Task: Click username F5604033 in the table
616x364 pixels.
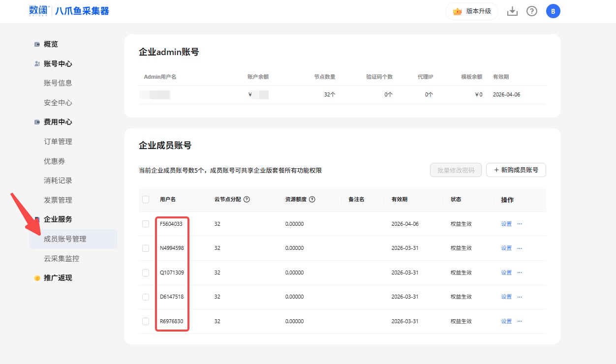Action: coord(171,224)
